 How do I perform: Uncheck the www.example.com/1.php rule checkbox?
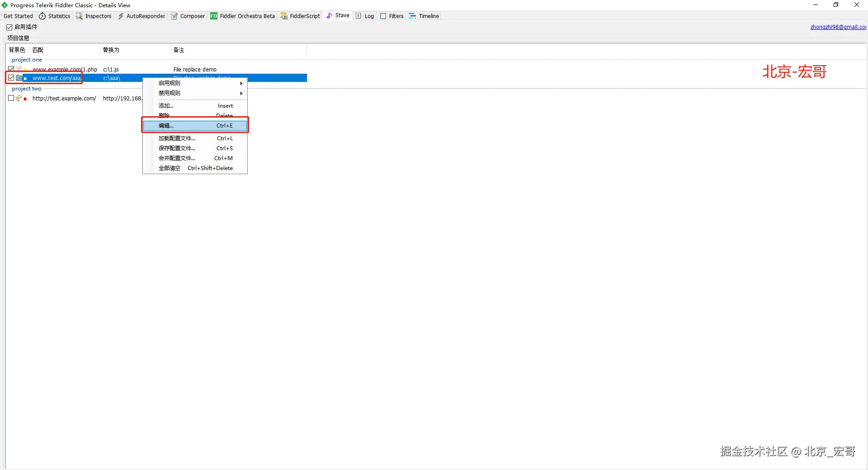[11, 69]
